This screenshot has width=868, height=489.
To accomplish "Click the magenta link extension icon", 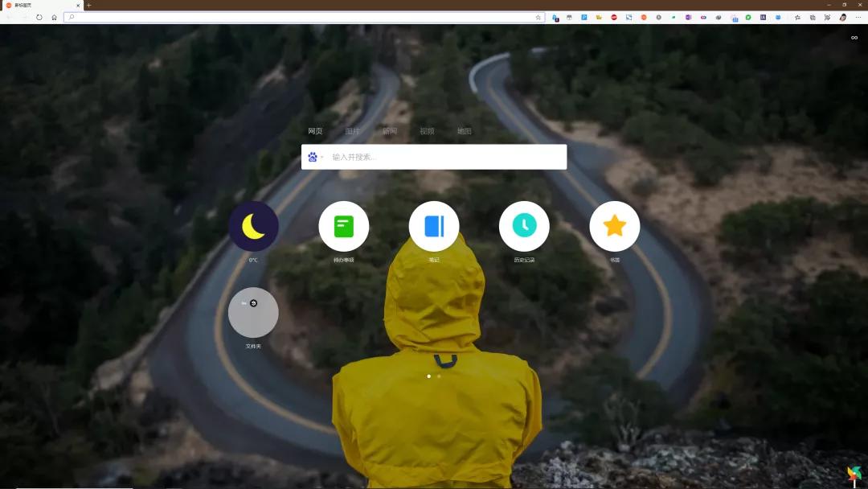I will click(703, 17).
